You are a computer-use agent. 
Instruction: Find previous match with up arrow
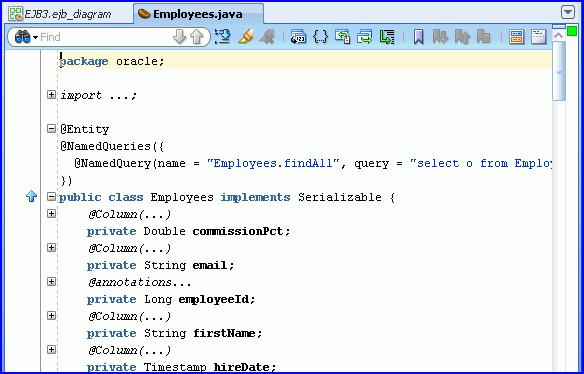pyautogui.click(x=197, y=37)
